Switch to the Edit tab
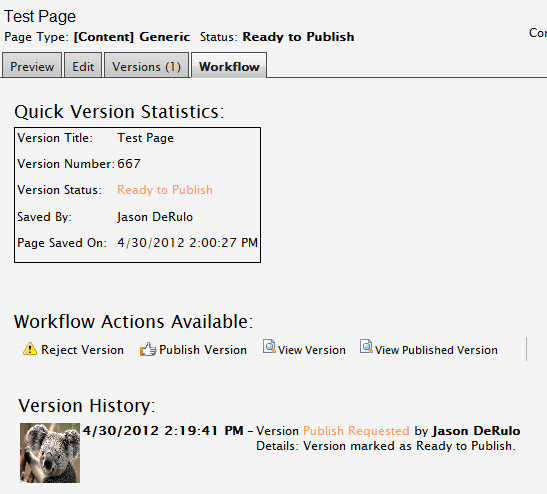The image size is (547, 494). point(83,65)
